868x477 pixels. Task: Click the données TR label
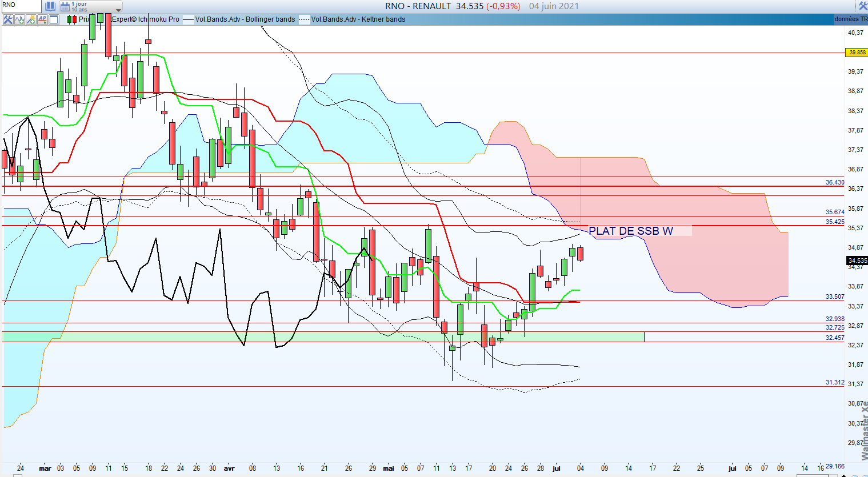pos(851,19)
